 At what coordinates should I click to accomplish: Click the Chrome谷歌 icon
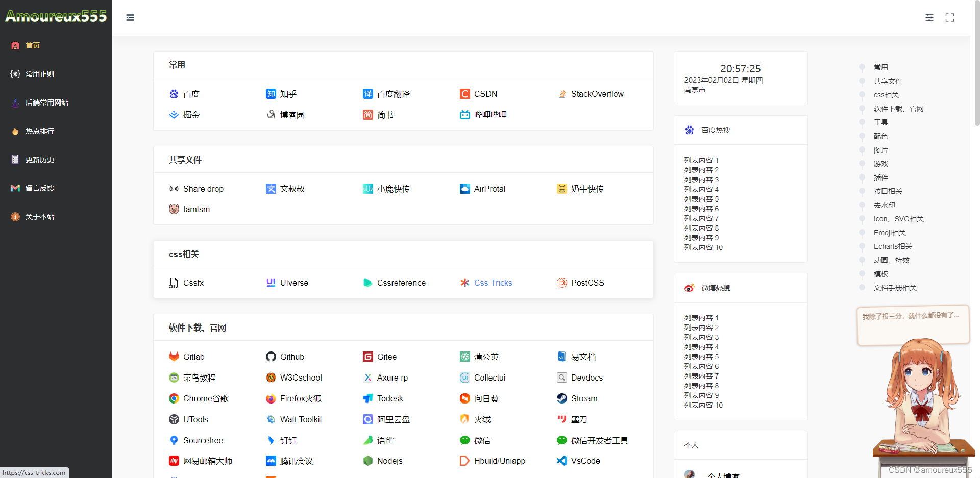(x=174, y=398)
